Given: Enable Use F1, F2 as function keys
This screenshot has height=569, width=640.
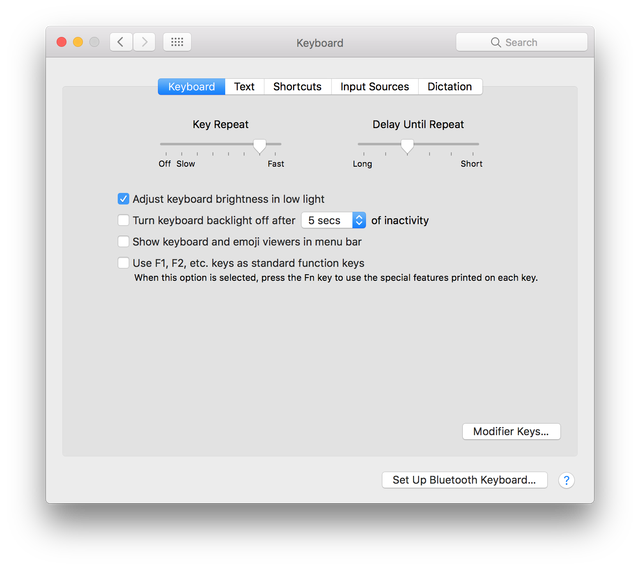Looking at the screenshot, I should 123,263.
